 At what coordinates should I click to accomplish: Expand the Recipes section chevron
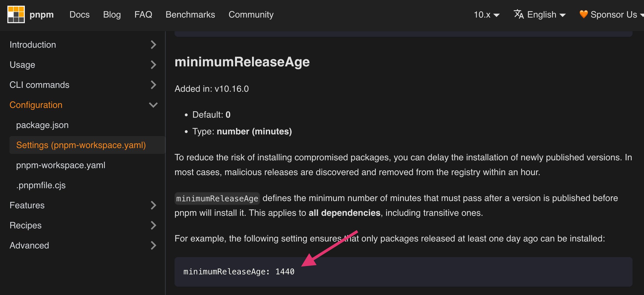(x=153, y=225)
